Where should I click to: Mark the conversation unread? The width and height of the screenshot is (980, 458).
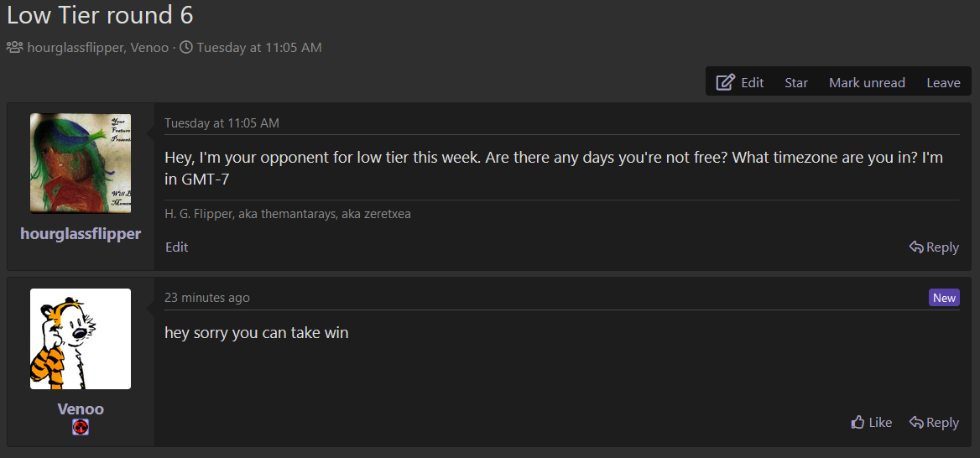(867, 82)
